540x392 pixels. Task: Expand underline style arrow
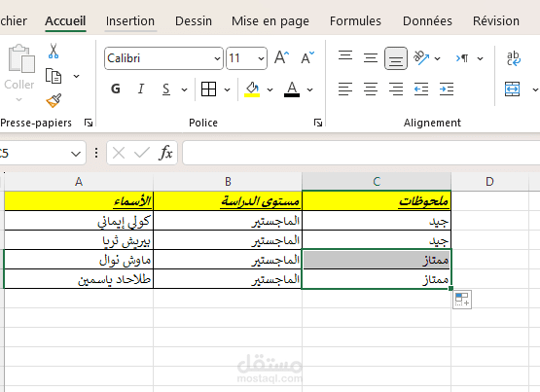pos(185,89)
